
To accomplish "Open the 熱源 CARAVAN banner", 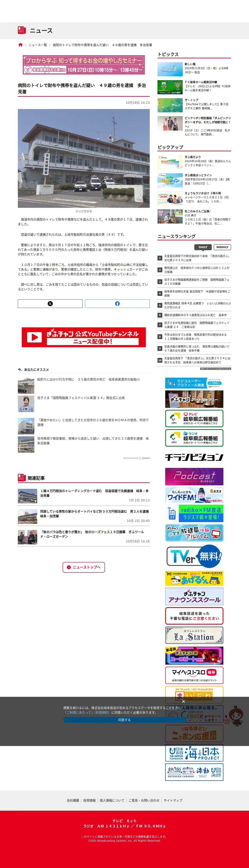I will coord(194,772).
